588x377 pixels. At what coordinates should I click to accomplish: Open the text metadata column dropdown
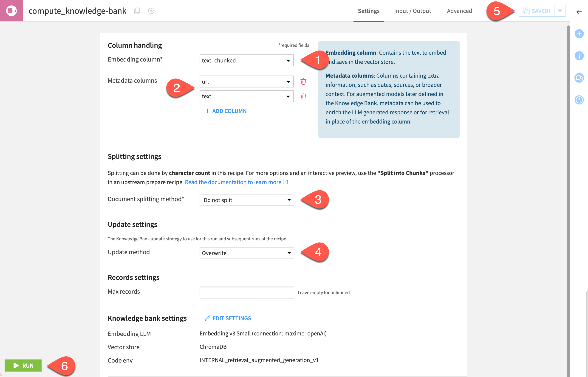(x=247, y=96)
